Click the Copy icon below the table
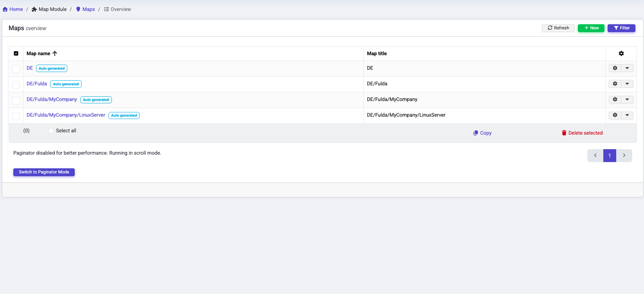 pyautogui.click(x=476, y=133)
